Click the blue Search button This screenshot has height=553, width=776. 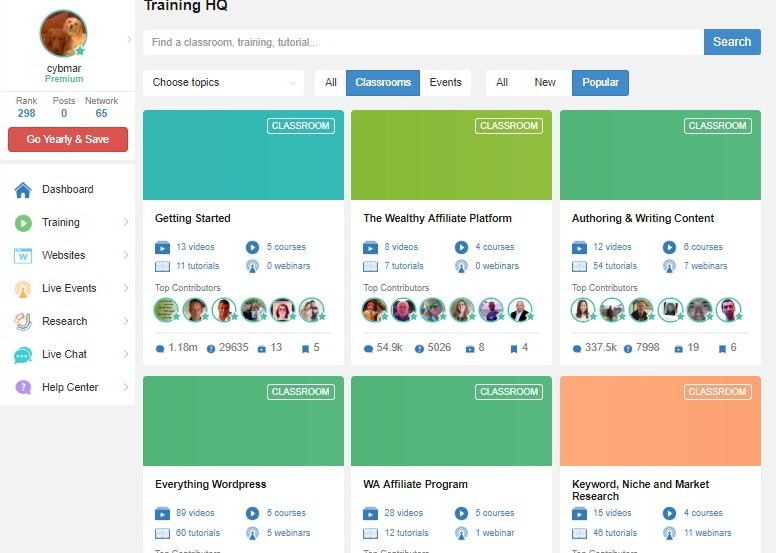coord(732,42)
